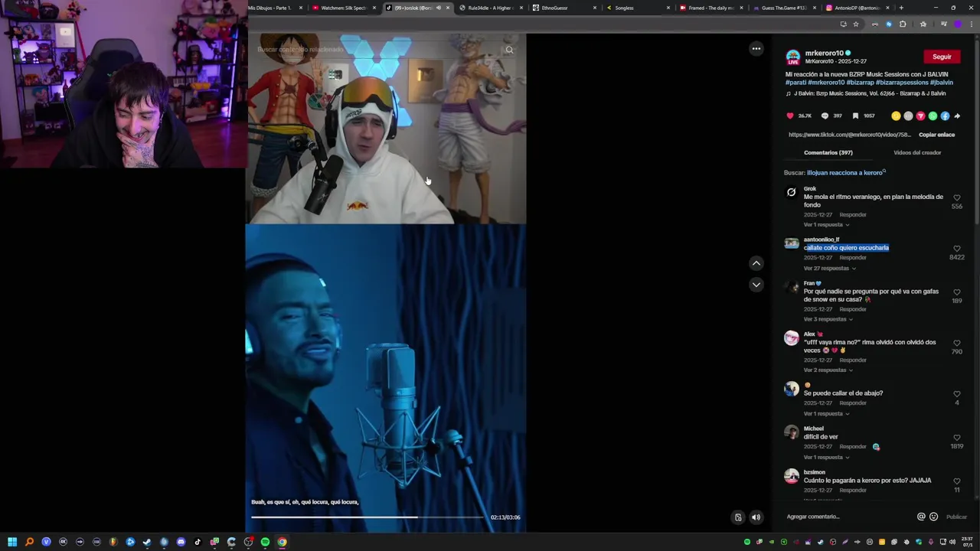
Task: Like Alex's comment with 790 likes
Action: coord(956,344)
